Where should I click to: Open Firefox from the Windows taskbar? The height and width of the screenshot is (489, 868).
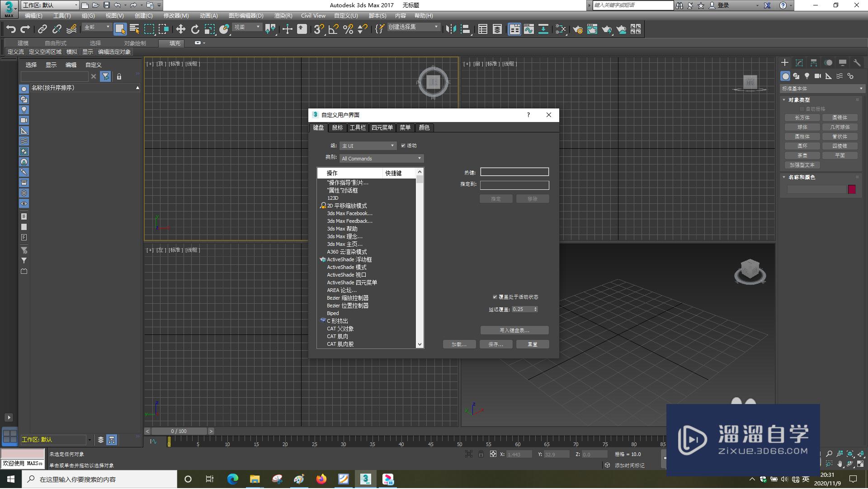click(x=321, y=479)
